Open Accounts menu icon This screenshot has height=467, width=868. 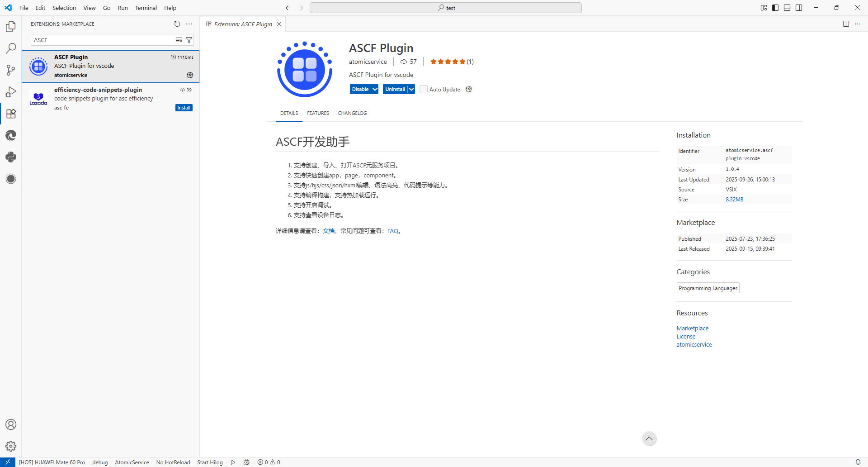click(11, 424)
